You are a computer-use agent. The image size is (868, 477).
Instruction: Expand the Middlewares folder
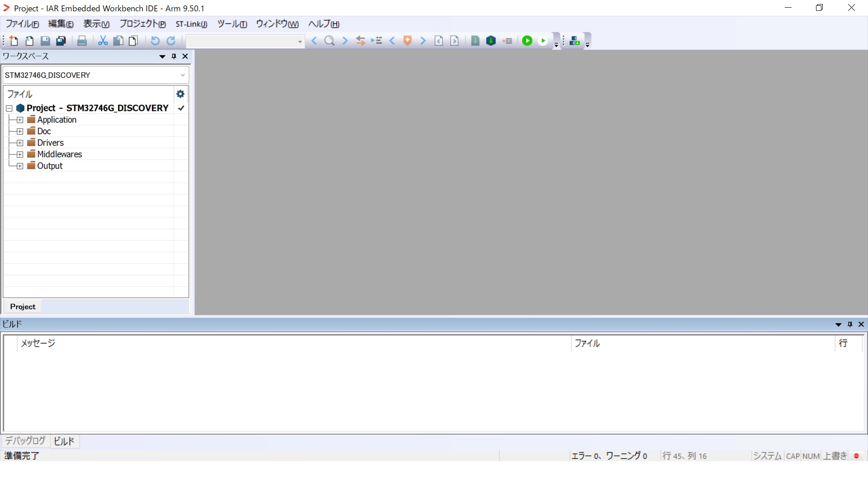coord(20,154)
